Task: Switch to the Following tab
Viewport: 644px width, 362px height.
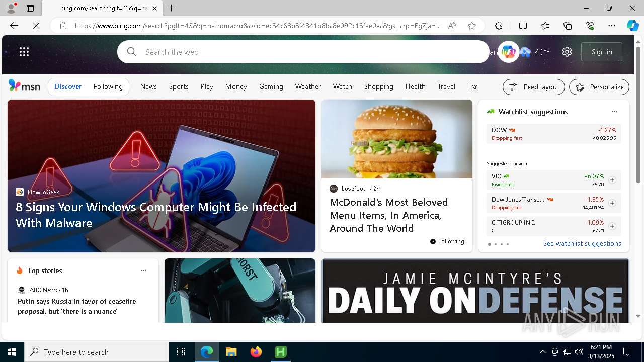Action: [x=108, y=86]
